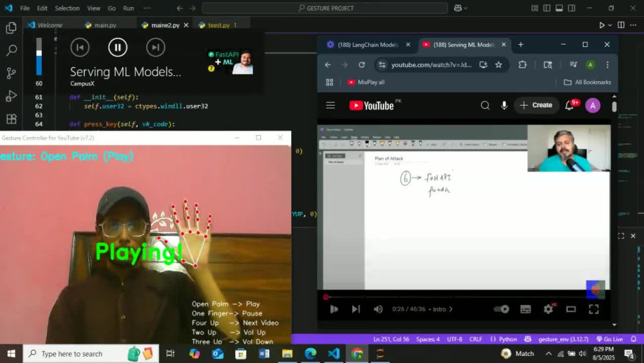The image size is (644, 363).
Task: Click the GESTURE PROJECT search box
Action: click(325, 8)
